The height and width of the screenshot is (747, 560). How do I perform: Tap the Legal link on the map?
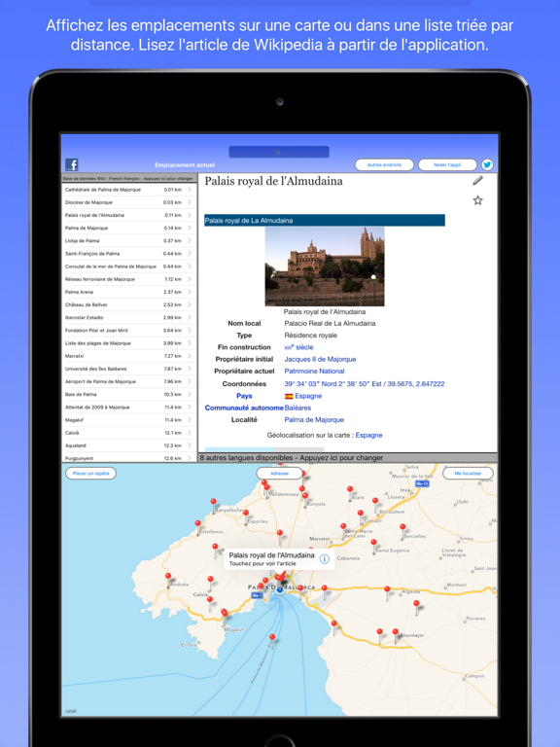(x=70, y=711)
